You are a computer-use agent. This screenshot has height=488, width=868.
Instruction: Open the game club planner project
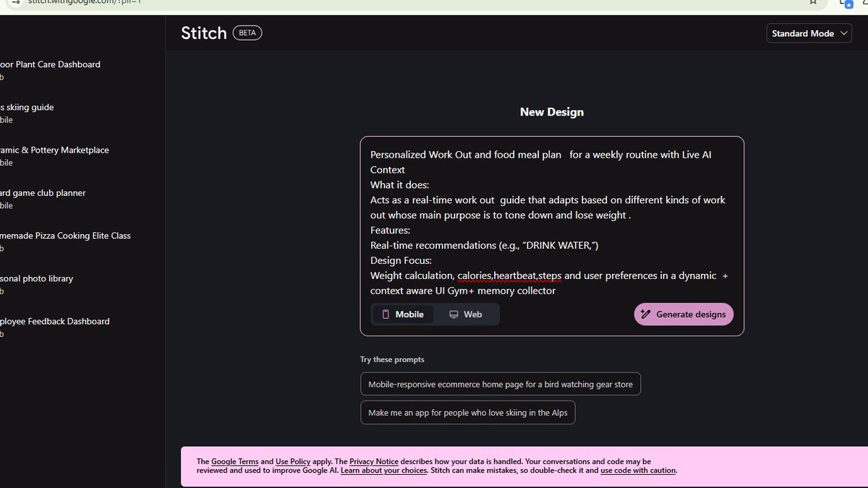click(43, 198)
